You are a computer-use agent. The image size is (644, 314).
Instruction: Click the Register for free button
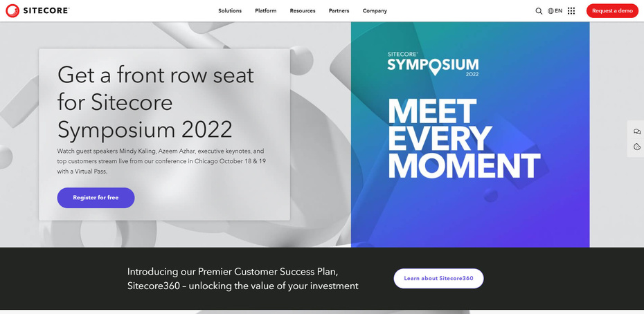coord(96,198)
